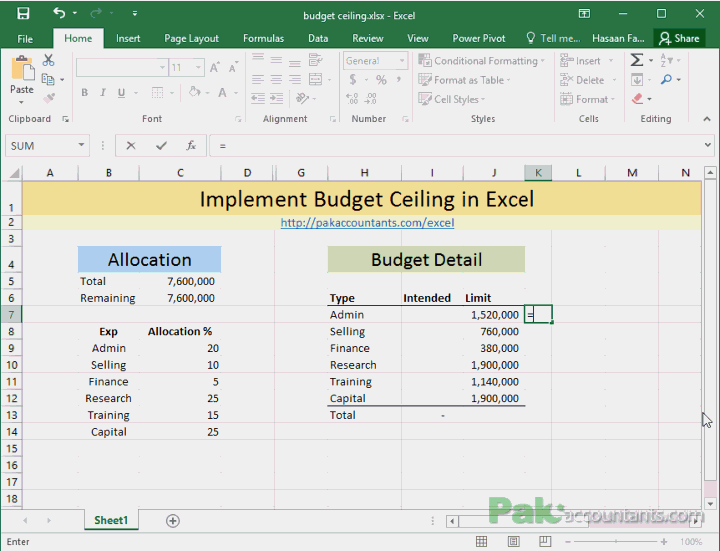Open the pakaccountants.com/excel hyperlink
The height and width of the screenshot is (551, 720).
click(x=367, y=223)
